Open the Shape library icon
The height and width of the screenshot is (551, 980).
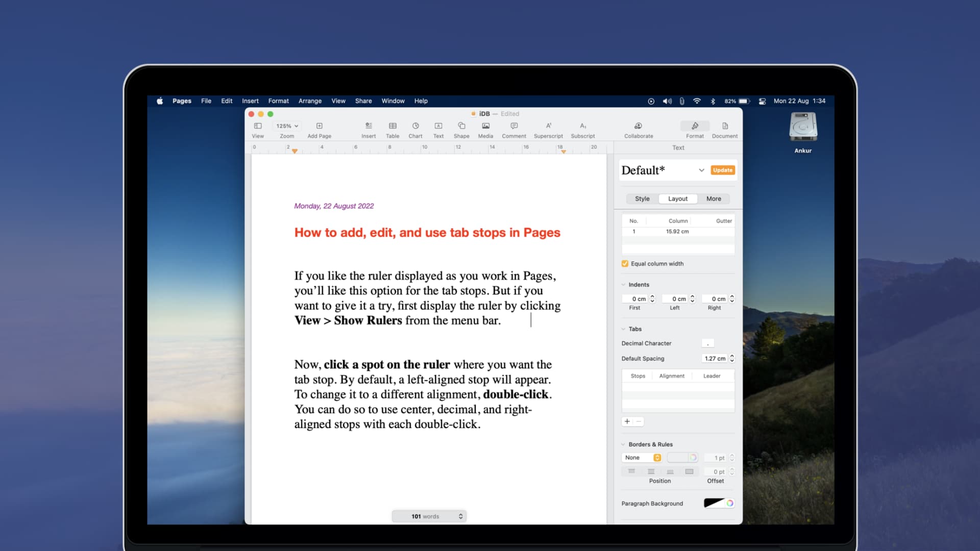(461, 126)
